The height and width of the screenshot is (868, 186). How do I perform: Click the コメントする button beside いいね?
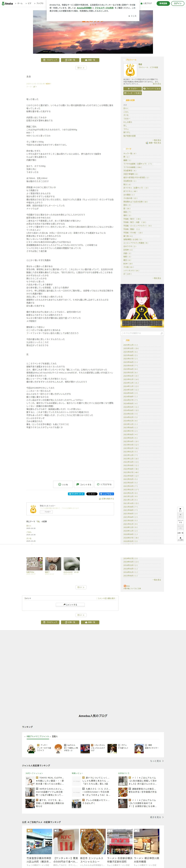(x=83, y=484)
